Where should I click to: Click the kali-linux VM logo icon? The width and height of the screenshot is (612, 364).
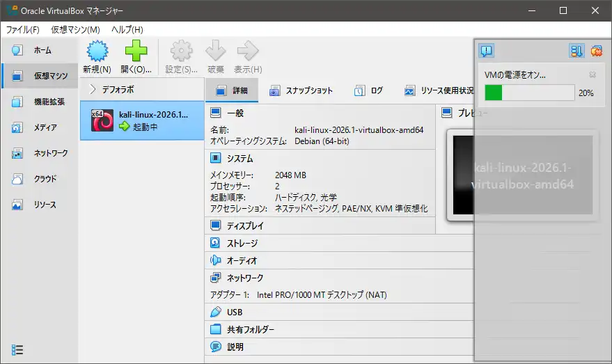point(102,120)
